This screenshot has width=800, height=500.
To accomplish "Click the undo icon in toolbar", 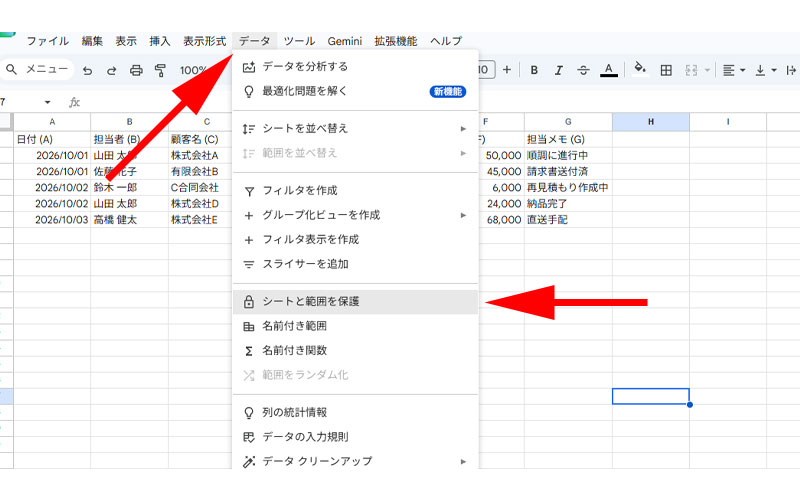I will click(88, 70).
